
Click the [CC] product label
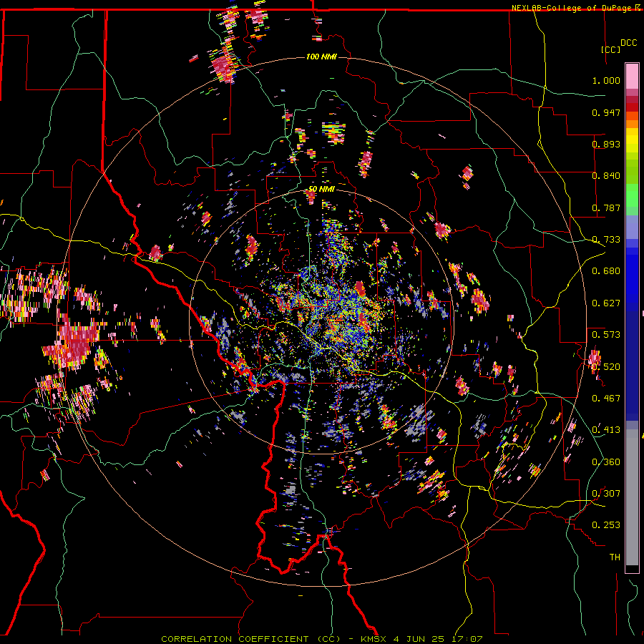(x=610, y=49)
